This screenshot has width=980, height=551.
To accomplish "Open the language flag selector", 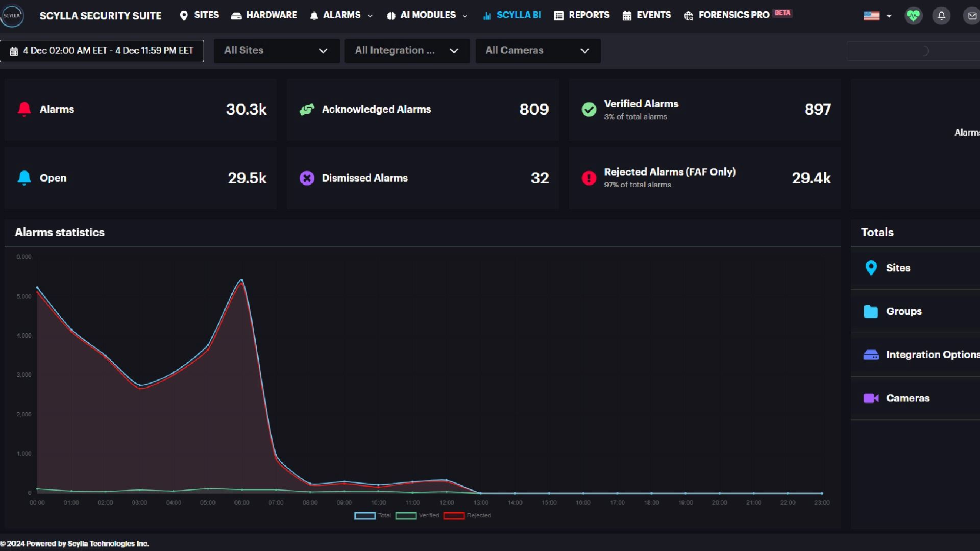I will pos(877,16).
